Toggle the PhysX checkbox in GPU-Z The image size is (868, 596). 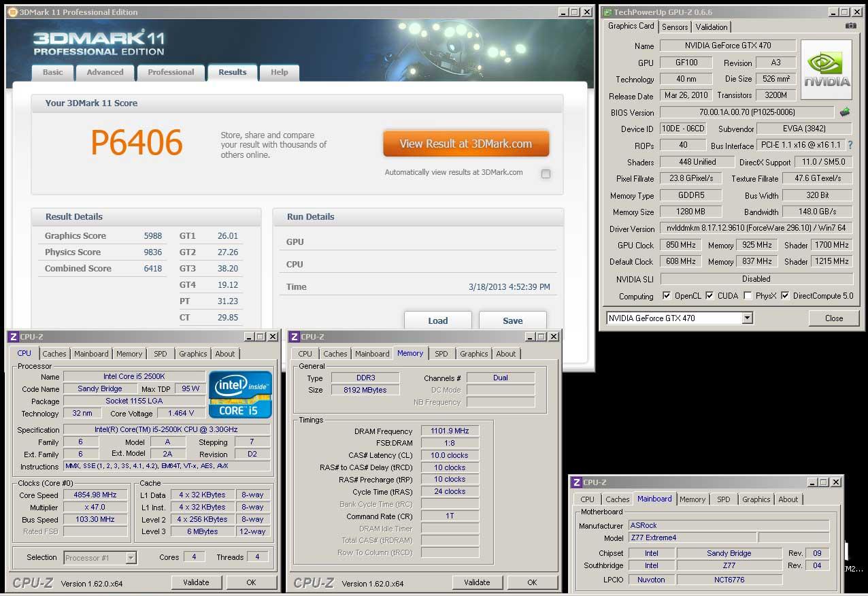(x=748, y=296)
